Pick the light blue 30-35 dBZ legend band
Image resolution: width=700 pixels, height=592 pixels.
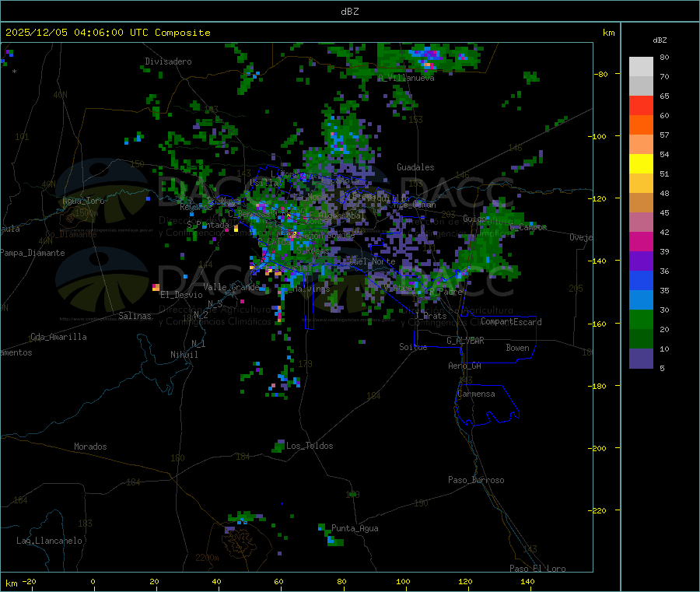point(641,300)
